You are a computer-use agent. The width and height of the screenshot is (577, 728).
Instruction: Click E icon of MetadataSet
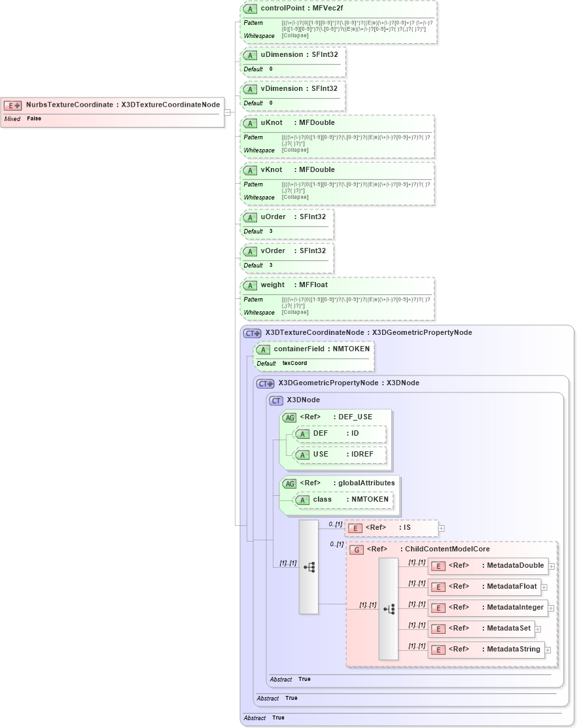[x=438, y=629]
